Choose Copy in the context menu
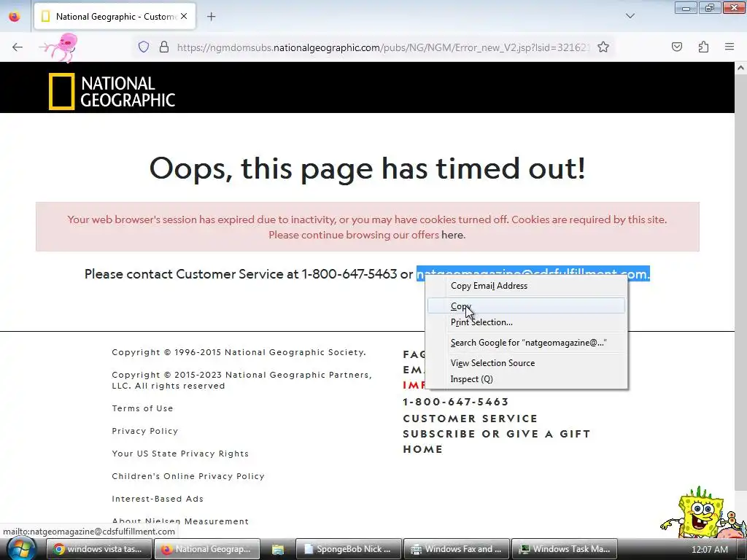747x560 pixels. click(x=527, y=306)
